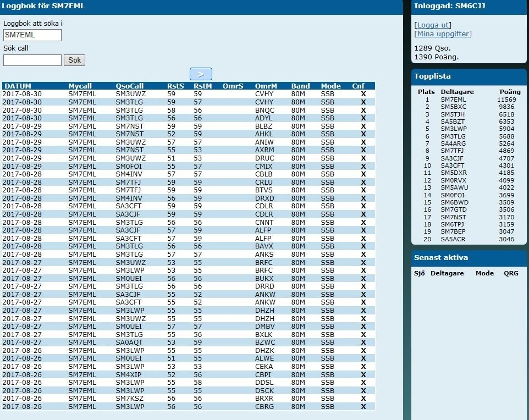This screenshot has height=420, width=529.
Task: Focus the Sök call input field
Action: pyautogui.click(x=32, y=60)
